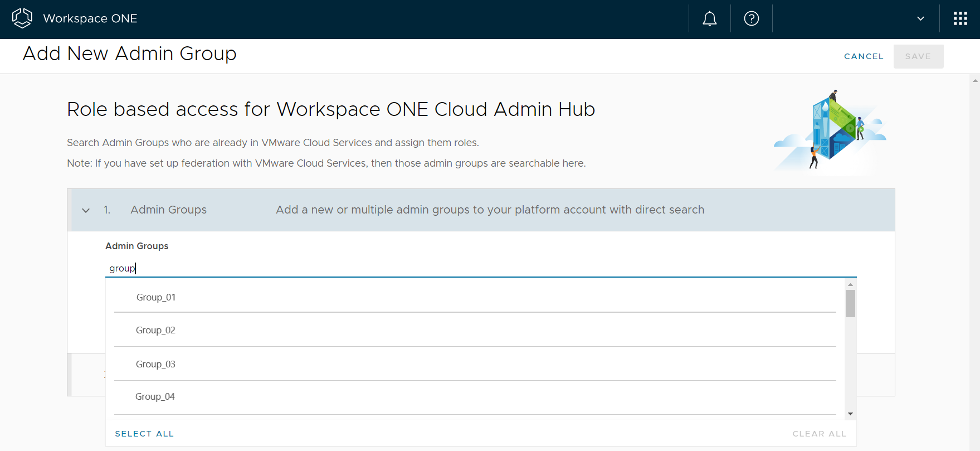
Task: Click the page scroll up arrow
Action: (975, 80)
